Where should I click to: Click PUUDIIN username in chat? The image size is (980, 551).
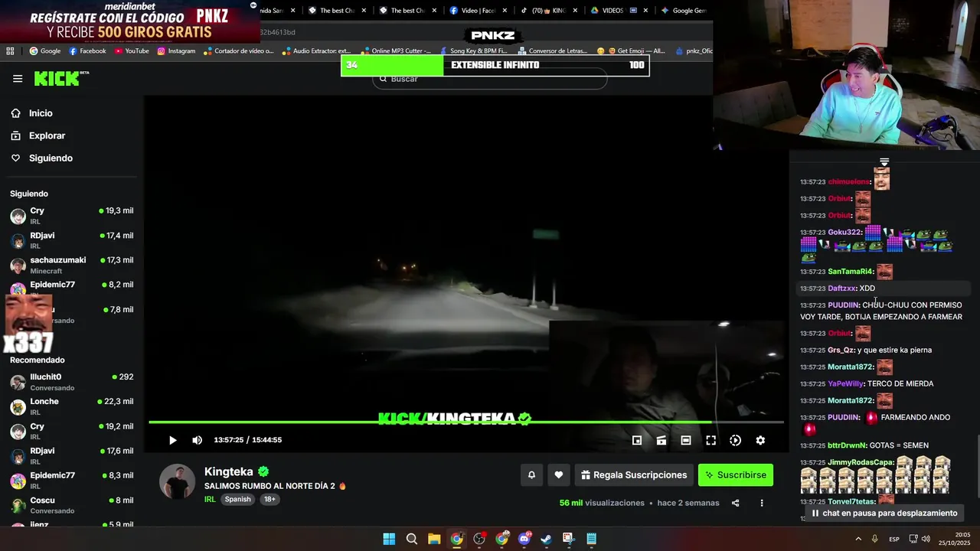(844, 305)
